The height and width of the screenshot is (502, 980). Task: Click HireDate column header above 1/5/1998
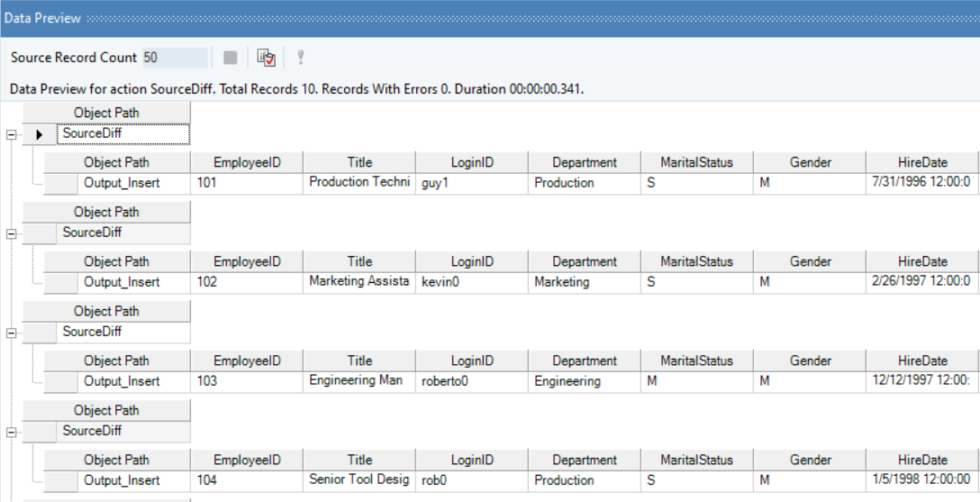click(922, 461)
